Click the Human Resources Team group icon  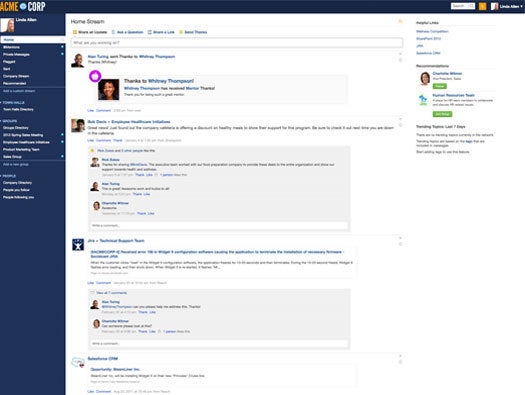click(423, 99)
